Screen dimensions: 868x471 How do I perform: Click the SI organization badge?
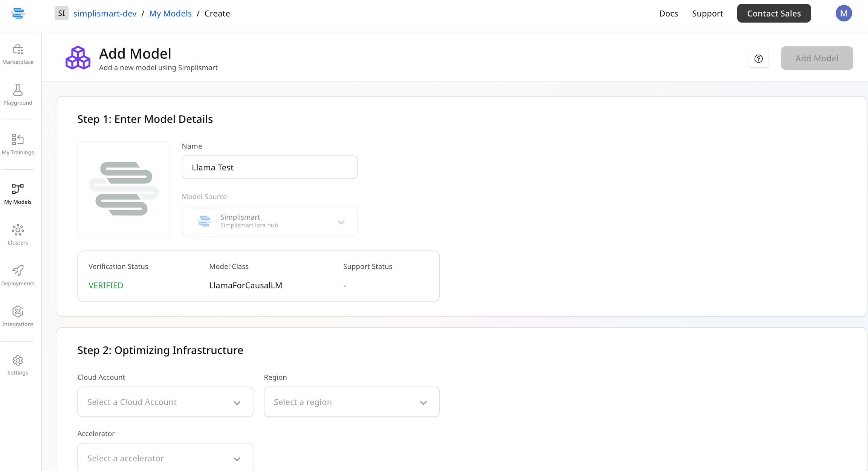click(x=61, y=13)
